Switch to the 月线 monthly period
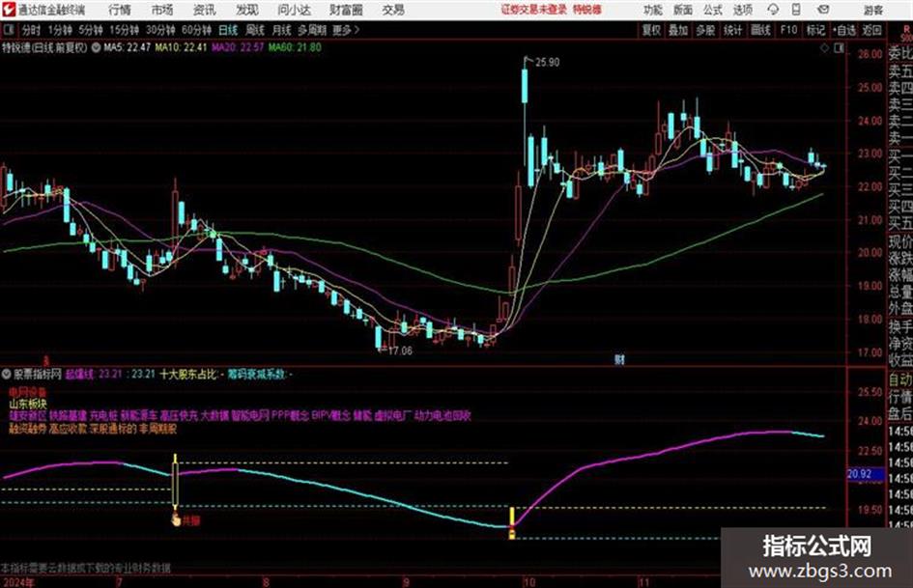The height and width of the screenshot is (588, 913). pos(282,30)
